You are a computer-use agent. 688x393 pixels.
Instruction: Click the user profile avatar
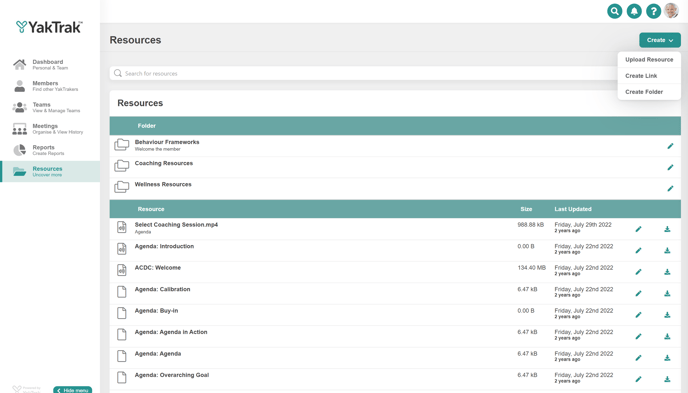pos(671,11)
